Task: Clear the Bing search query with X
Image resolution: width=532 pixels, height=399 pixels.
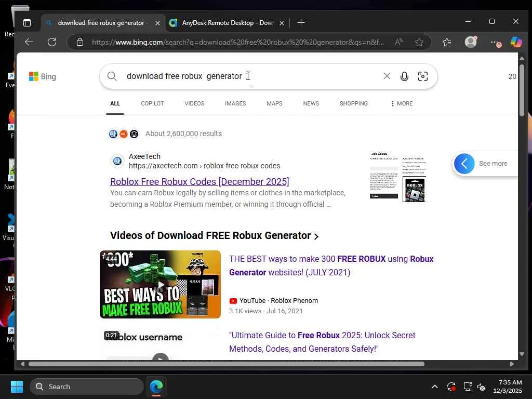Action: pyautogui.click(x=387, y=76)
